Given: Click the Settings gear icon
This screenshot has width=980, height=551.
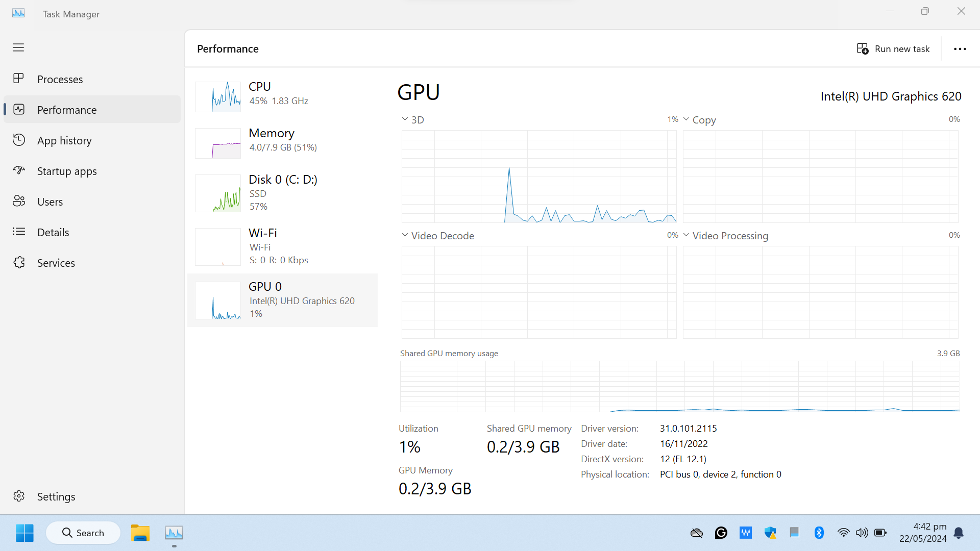Looking at the screenshot, I should coord(18,496).
